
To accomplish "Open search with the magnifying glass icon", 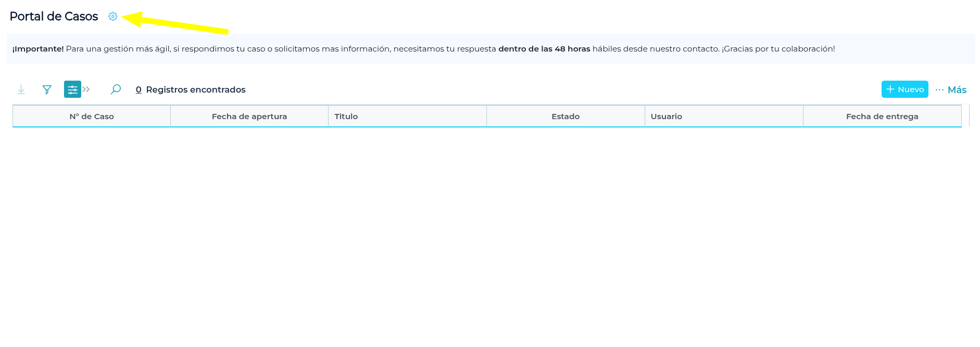I will pyautogui.click(x=116, y=89).
